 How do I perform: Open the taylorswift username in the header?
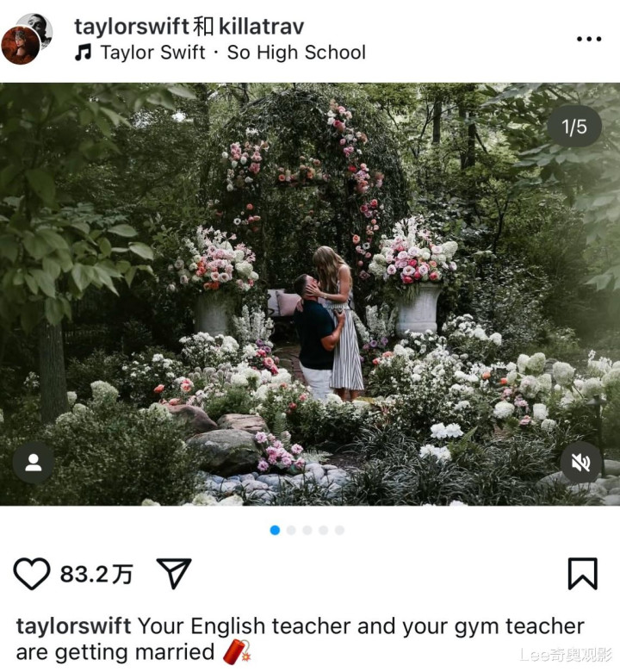132,27
